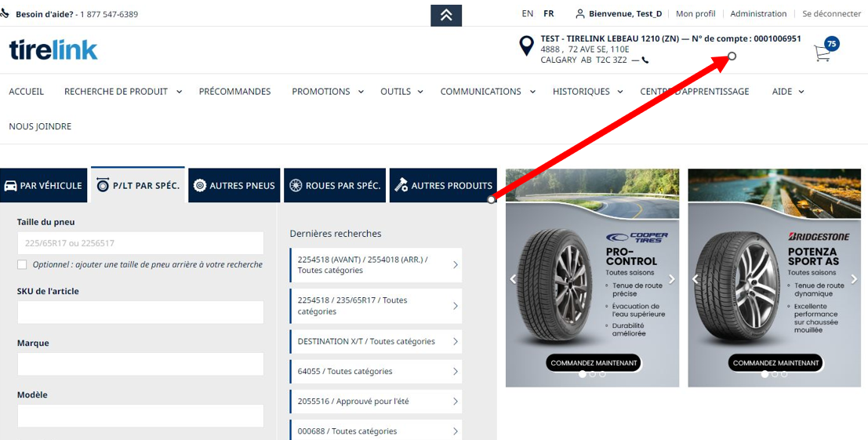The width and height of the screenshot is (868, 440).
Task: Click the phone icon after the Calgary address
Action: (x=645, y=60)
